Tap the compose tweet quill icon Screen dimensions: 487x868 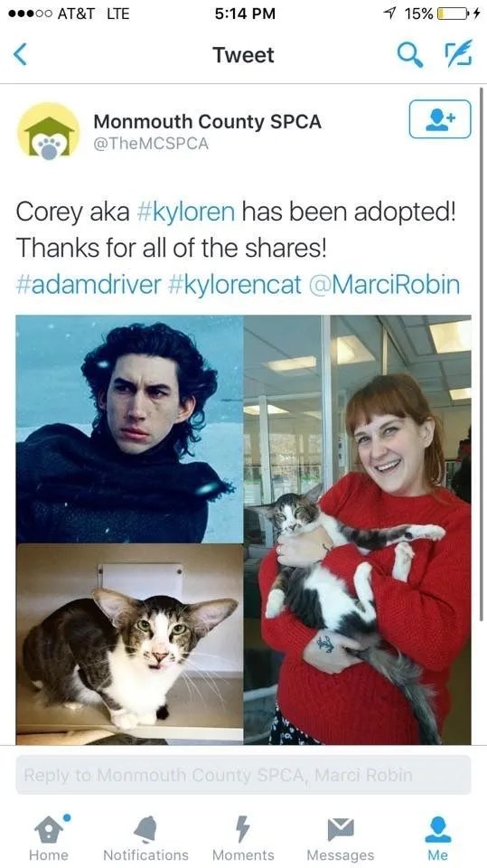coord(458,52)
